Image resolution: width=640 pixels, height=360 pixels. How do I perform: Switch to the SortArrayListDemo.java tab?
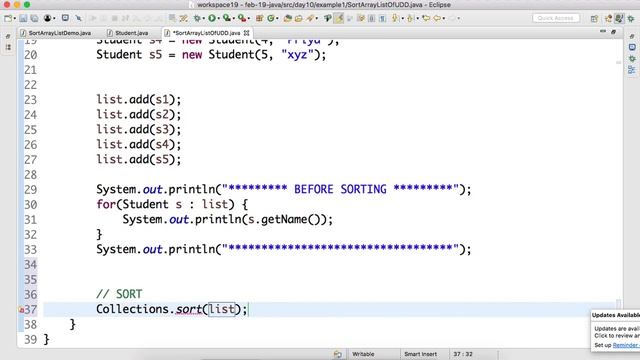coord(56,33)
